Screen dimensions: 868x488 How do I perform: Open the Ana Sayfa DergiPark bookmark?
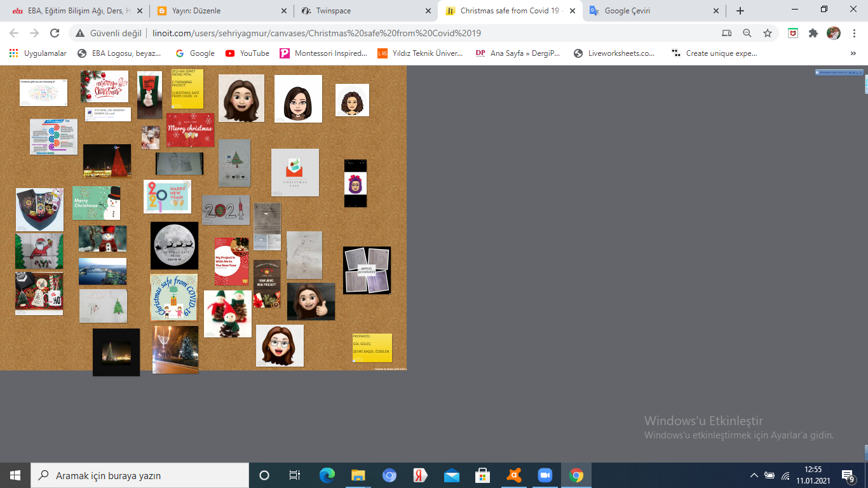[518, 53]
